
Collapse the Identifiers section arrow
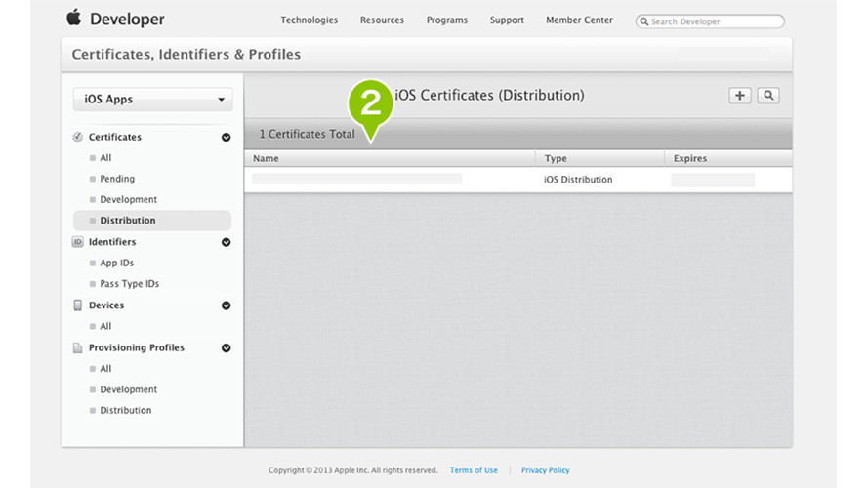(x=226, y=242)
